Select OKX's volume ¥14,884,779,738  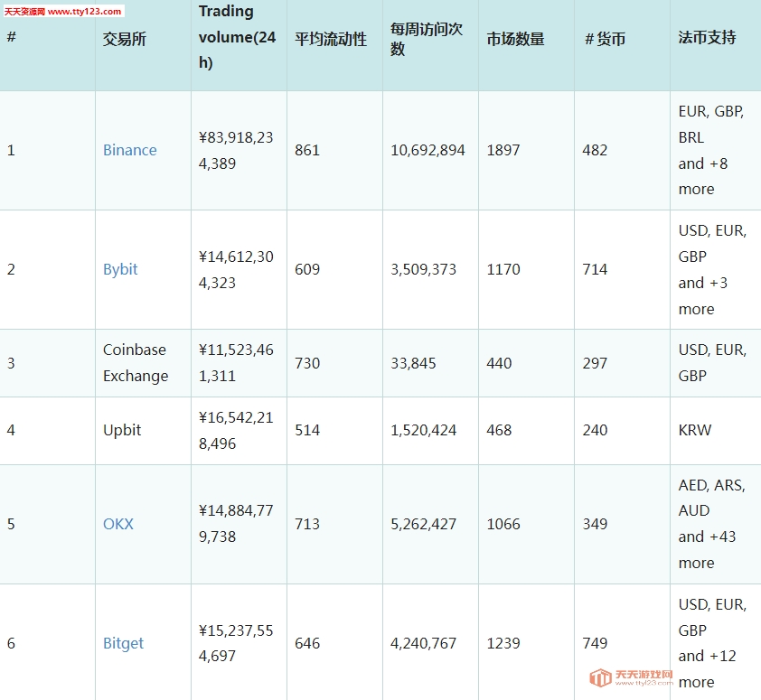click(x=236, y=524)
